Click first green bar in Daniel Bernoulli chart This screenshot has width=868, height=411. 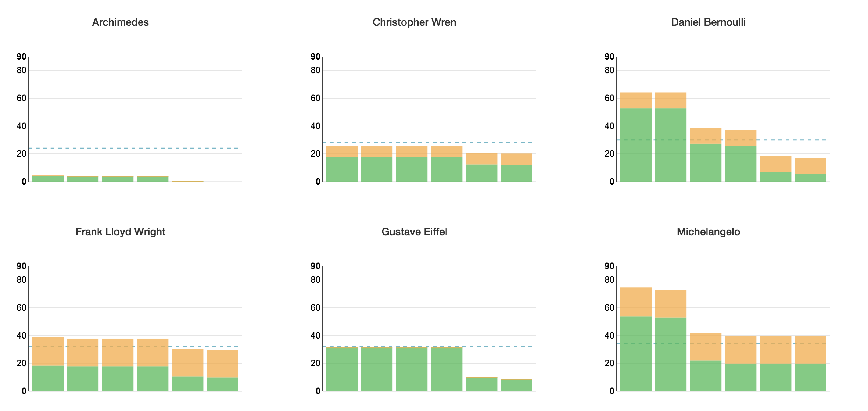click(x=636, y=145)
